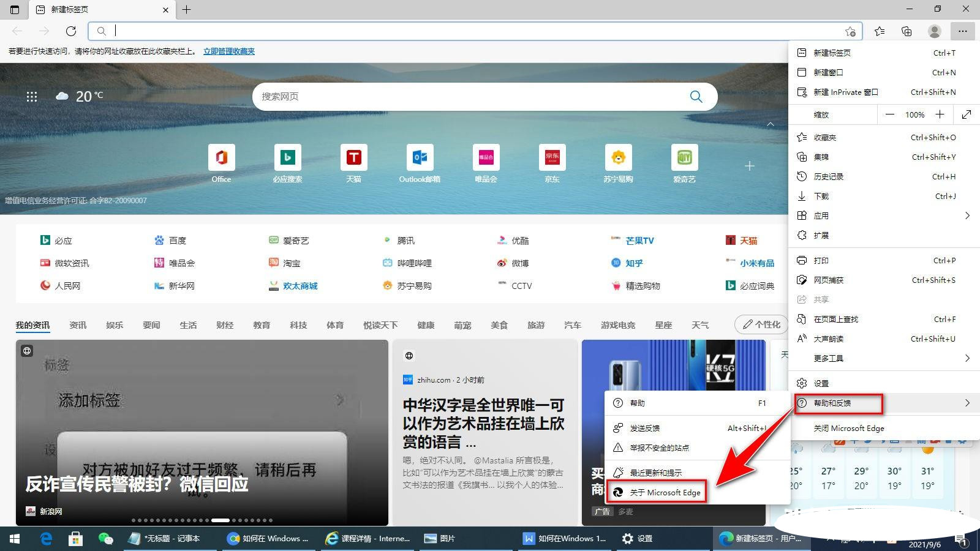Viewport: 980px width, 551px height.
Task: Click the user profile avatar icon
Action: [935, 31]
